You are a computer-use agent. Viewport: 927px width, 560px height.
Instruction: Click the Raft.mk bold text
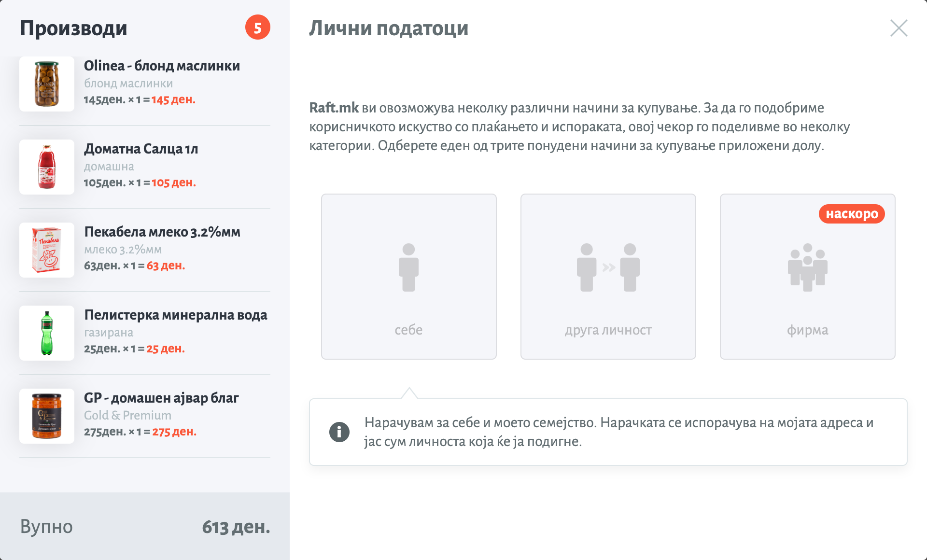point(334,108)
